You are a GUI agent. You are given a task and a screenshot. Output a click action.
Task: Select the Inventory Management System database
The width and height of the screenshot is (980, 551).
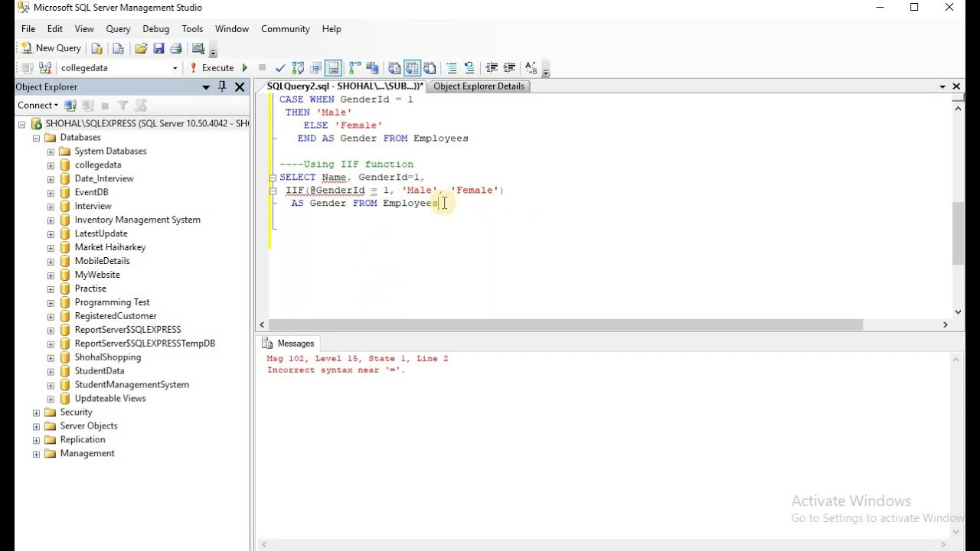[137, 220]
